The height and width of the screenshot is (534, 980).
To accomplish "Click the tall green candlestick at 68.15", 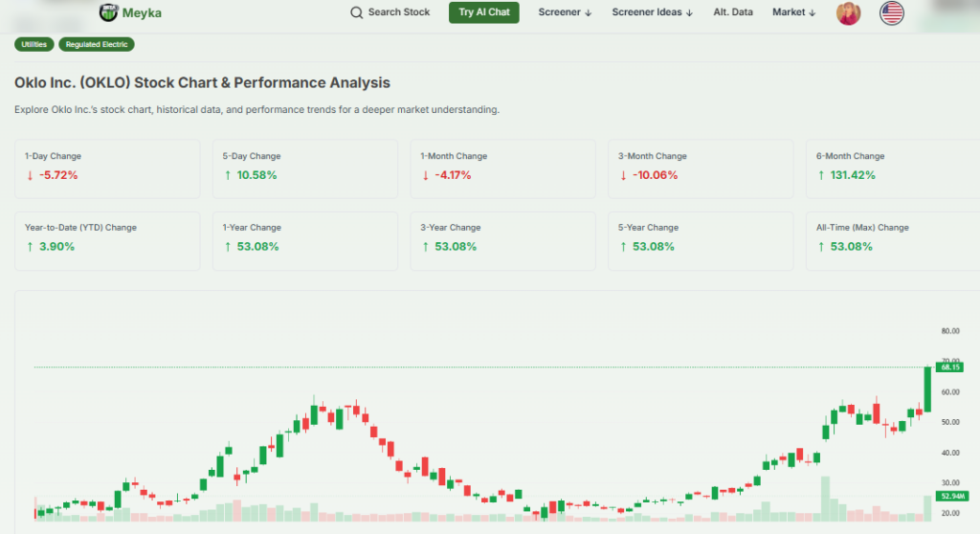I will [x=927, y=389].
